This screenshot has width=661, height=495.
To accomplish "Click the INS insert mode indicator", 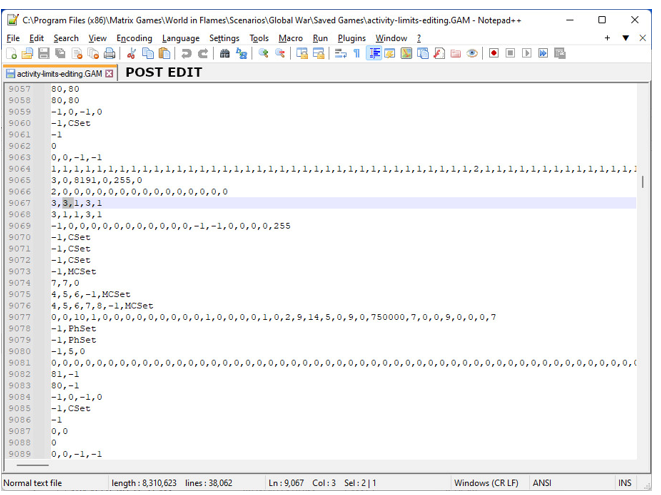I will (x=625, y=483).
